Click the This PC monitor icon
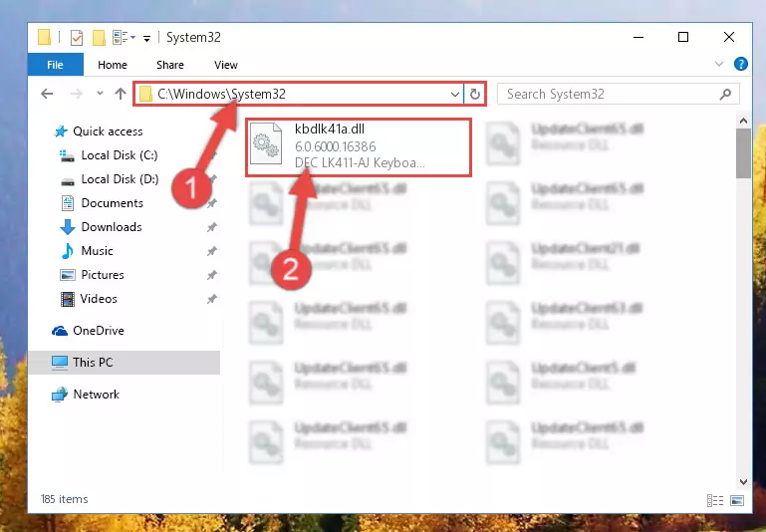 point(60,363)
